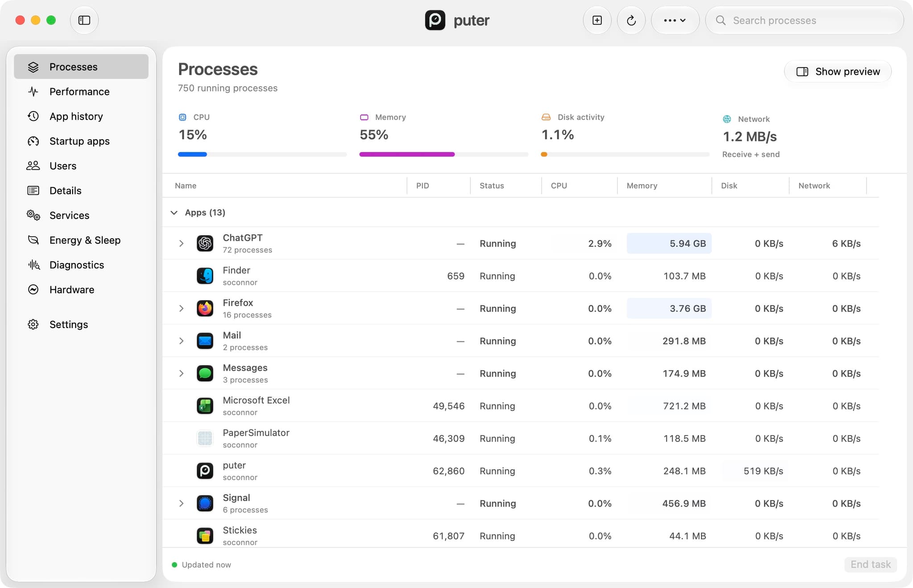Click the Finder app icon
This screenshot has width=913, height=588.
(x=205, y=276)
